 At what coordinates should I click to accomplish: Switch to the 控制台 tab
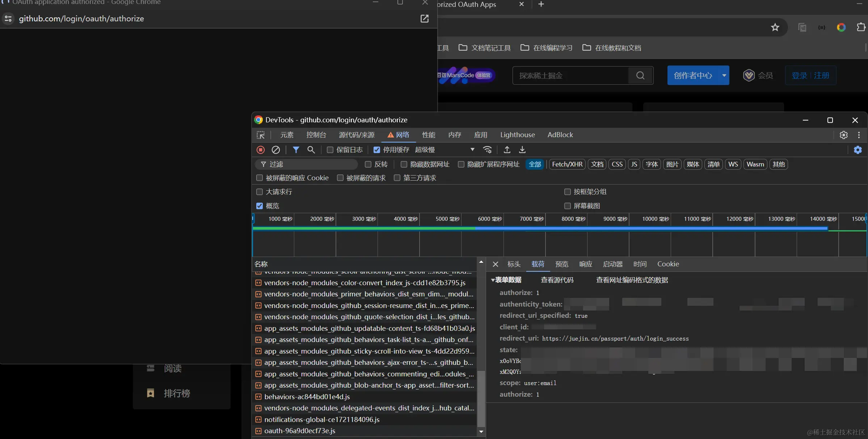coord(316,135)
